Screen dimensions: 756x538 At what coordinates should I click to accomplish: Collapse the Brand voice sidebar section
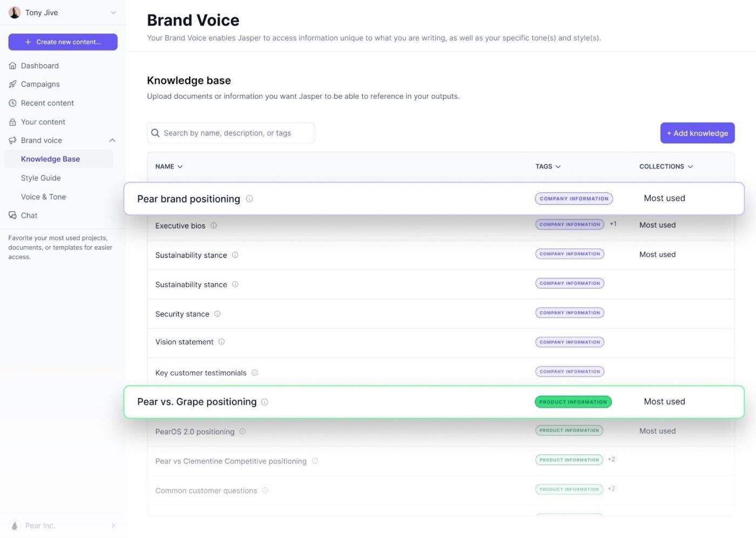(x=112, y=140)
